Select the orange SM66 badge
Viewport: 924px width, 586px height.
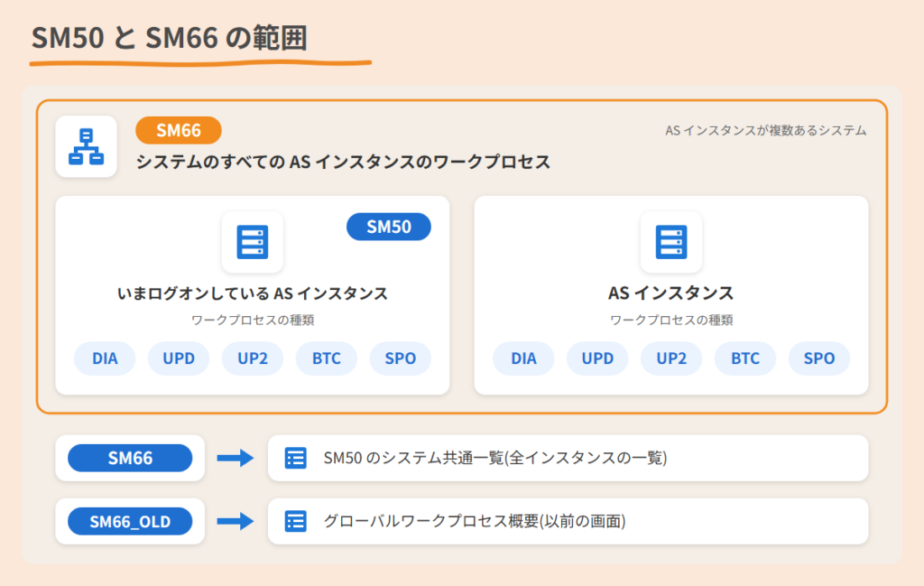(179, 130)
